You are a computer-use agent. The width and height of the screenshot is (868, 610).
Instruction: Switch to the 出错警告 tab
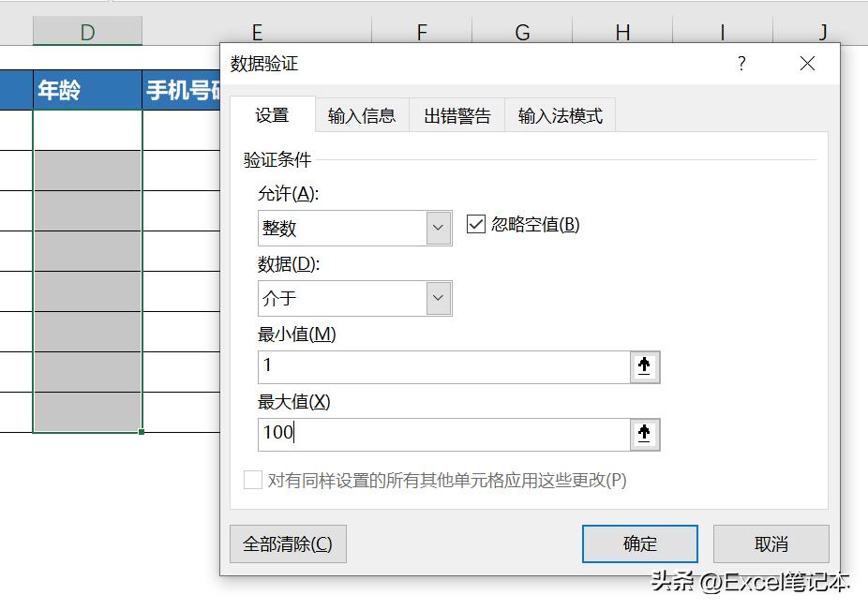456,114
